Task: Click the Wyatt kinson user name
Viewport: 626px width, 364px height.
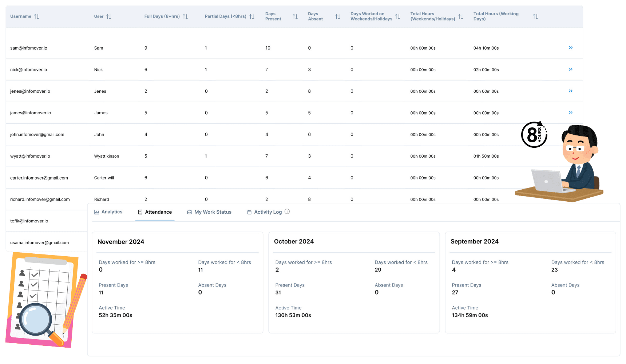Action: tap(107, 156)
